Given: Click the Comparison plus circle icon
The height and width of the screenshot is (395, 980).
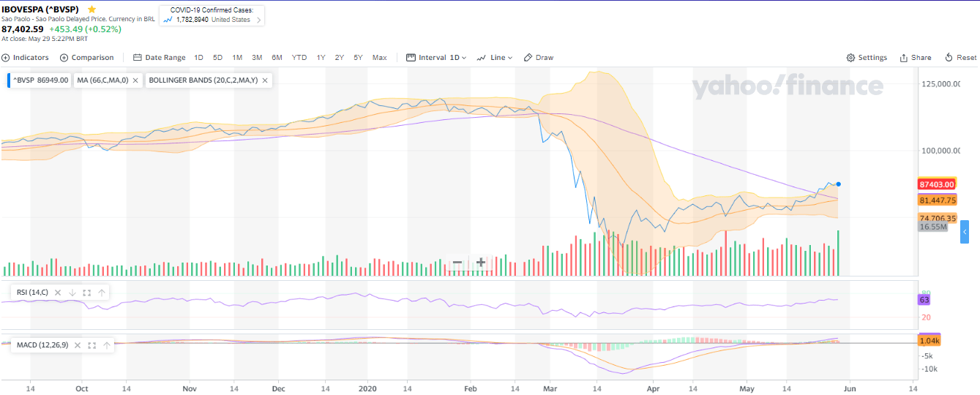Looking at the screenshot, I should pyautogui.click(x=64, y=58).
